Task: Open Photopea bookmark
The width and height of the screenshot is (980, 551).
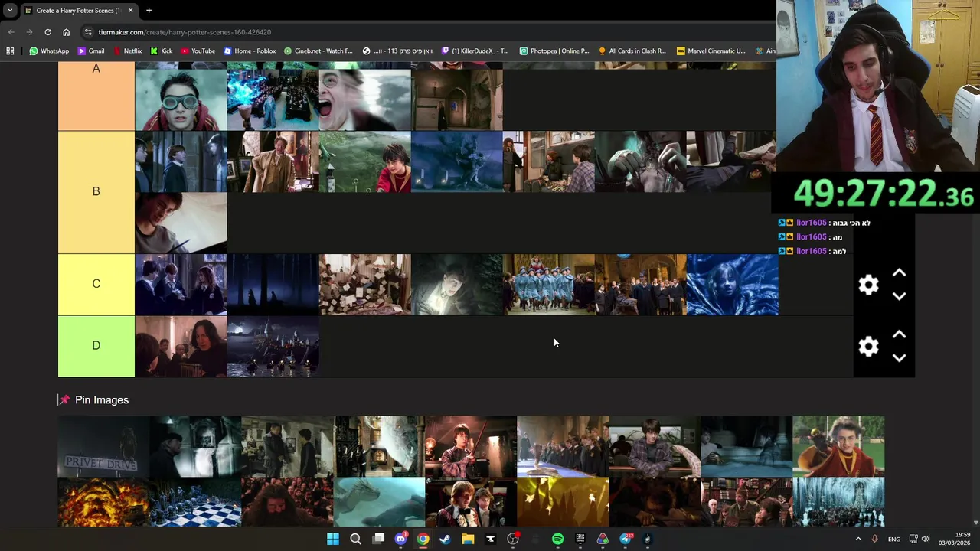Action: click(554, 51)
